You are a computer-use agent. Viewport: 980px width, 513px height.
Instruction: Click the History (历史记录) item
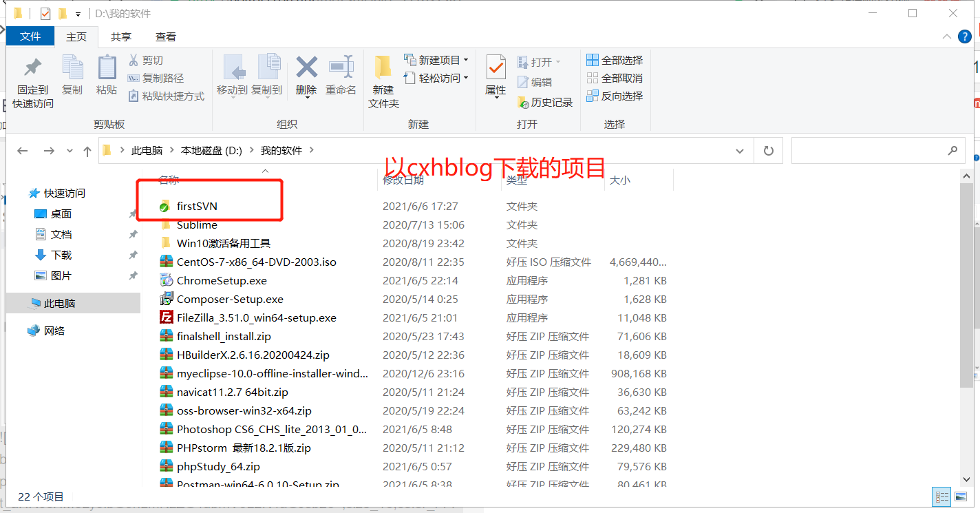pyautogui.click(x=545, y=102)
